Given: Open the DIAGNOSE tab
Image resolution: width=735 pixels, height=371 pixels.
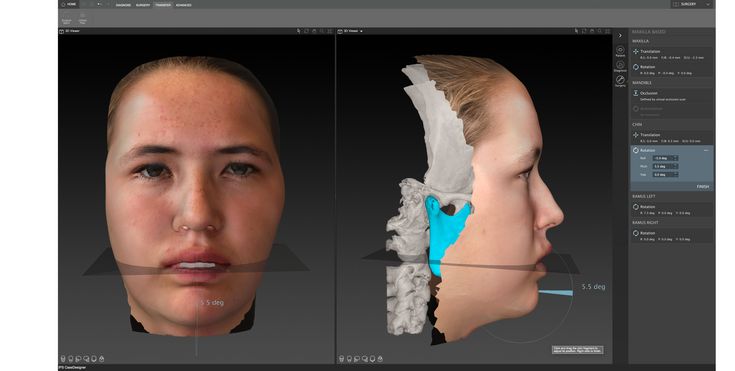Looking at the screenshot, I should (x=123, y=5).
